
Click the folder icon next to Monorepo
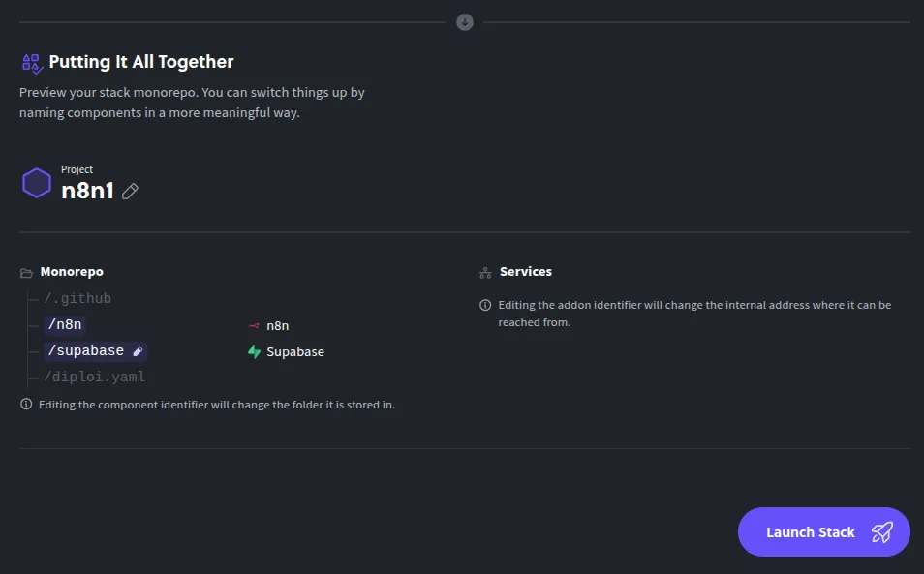coord(26,272)
